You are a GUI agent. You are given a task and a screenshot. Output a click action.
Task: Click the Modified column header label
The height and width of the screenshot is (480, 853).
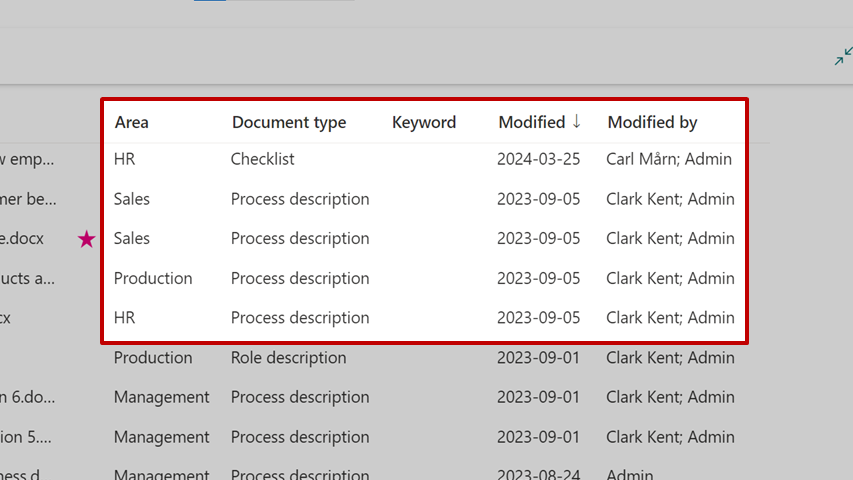pyautogui.click(x=532, y=123)
